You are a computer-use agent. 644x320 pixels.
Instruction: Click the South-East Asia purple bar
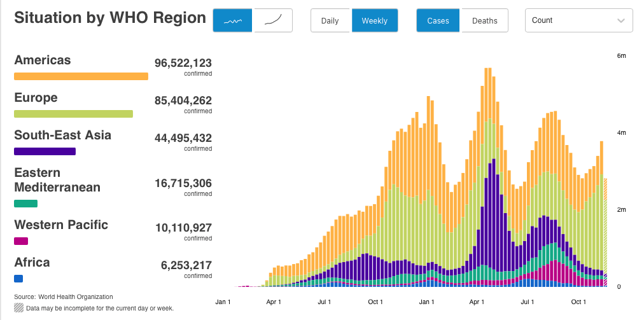coord(45,151)
